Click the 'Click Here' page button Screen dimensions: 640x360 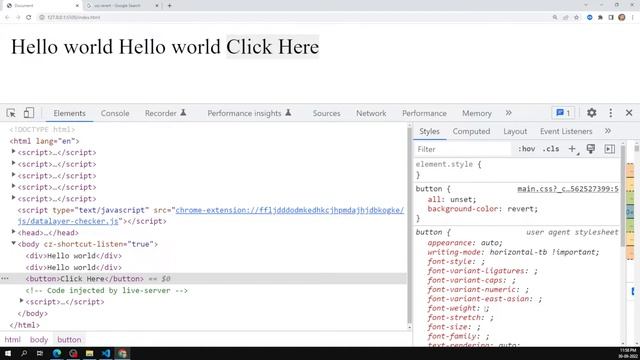273,47
